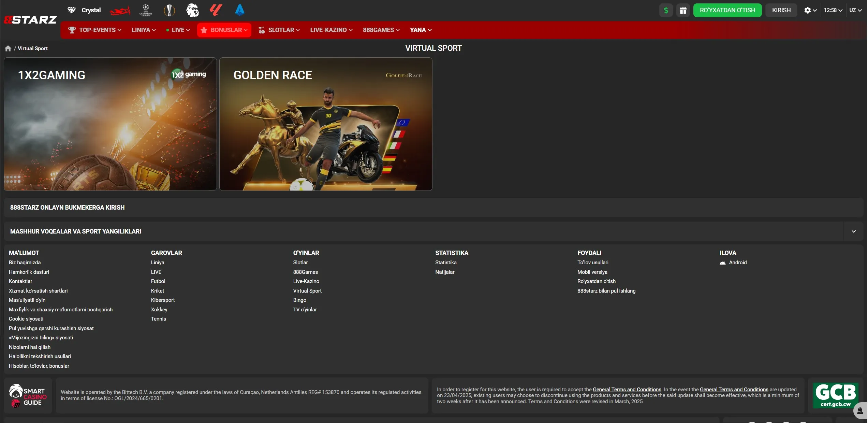Open the SLOTLAR menu in the navigation bar

point(279,30)
